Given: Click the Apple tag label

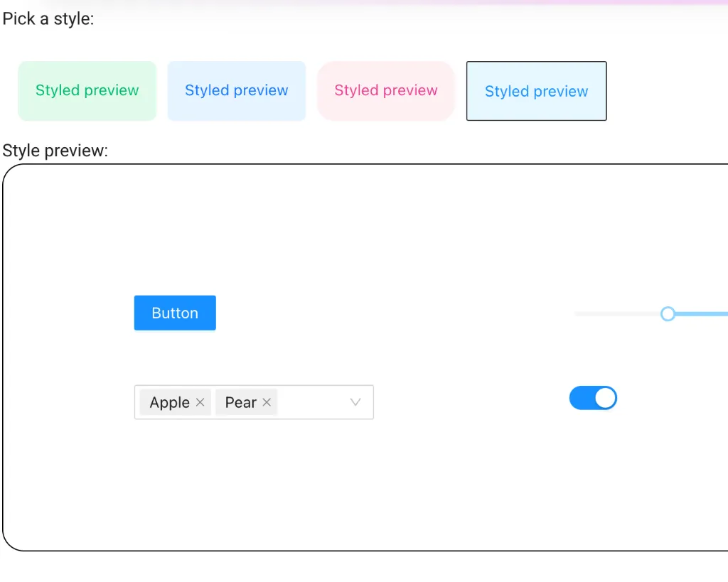Looking at the screenshot, I should [x=169, y=402].
